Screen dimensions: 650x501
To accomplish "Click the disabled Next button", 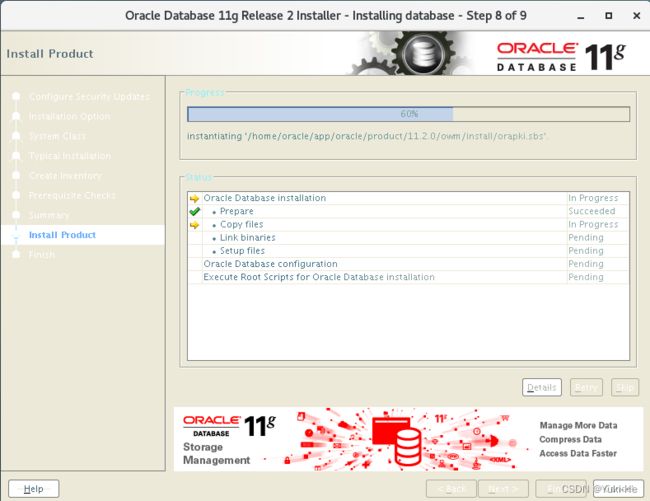I will point(503,489).
